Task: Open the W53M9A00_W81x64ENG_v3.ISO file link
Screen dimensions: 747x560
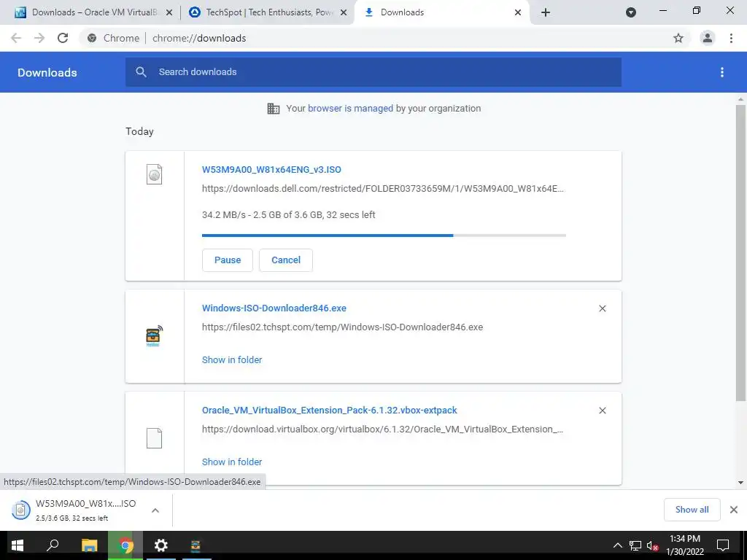Action: coord(271,169)
